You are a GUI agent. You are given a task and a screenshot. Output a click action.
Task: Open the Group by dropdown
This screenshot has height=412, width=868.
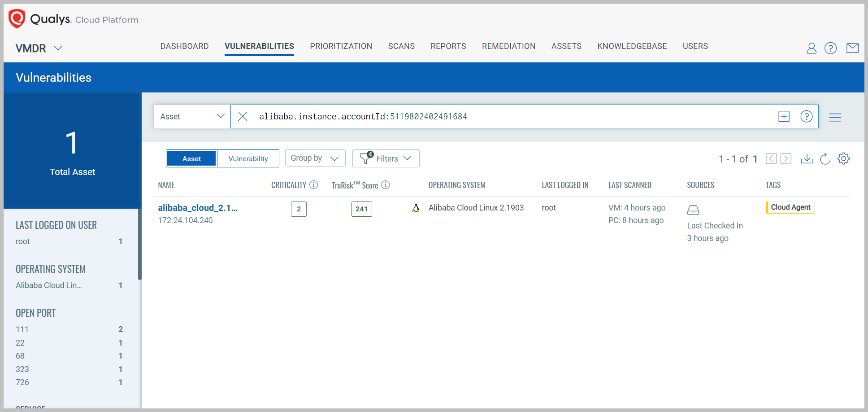click(315, 158)
